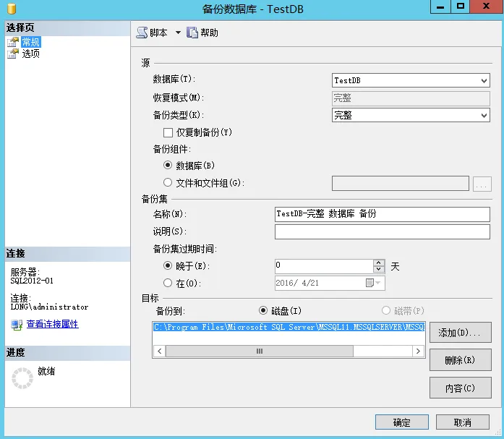The image size is (504, 439).
Task: Open the 常规 page
Action: pyautogui.click(x=31, y=42)
